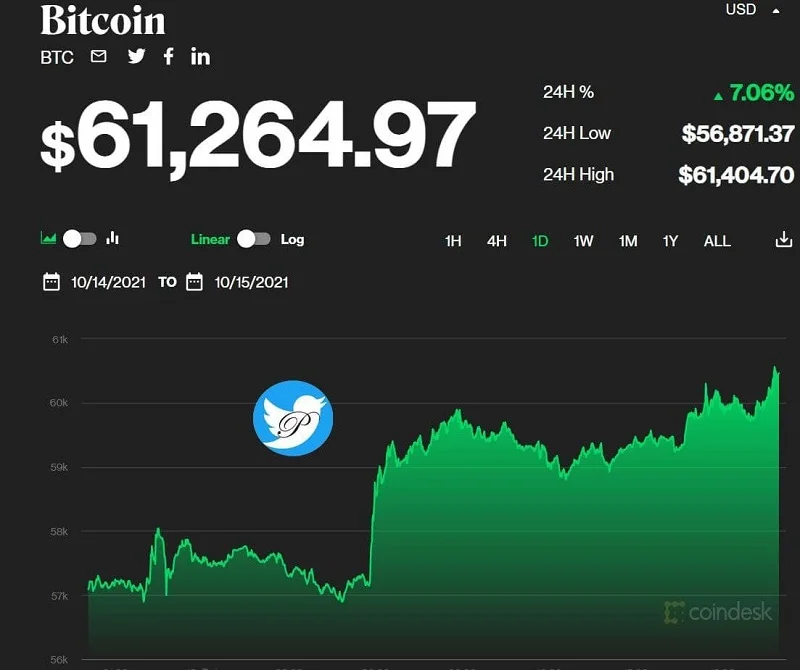Share on LinkedIn icon
This screenshot has height=670, width=800.
[x=201, y=56]
